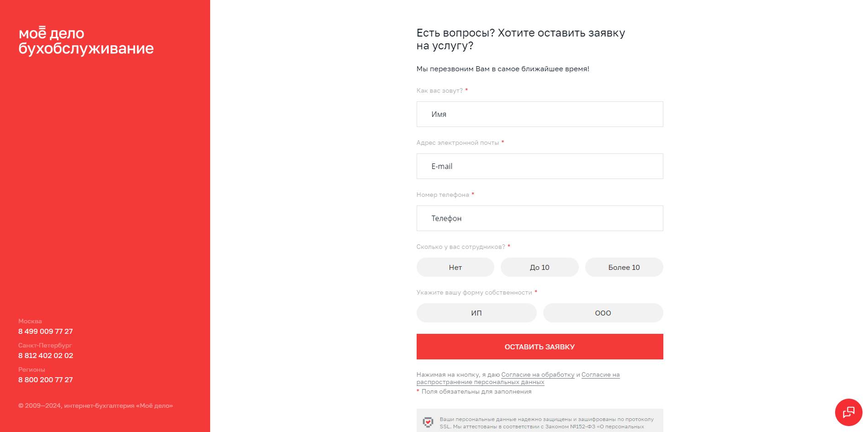Screen dimensions: 868x432
Task: Click Saint Petersburg phone 8 812 402 02 02
Action: [46, 356]
